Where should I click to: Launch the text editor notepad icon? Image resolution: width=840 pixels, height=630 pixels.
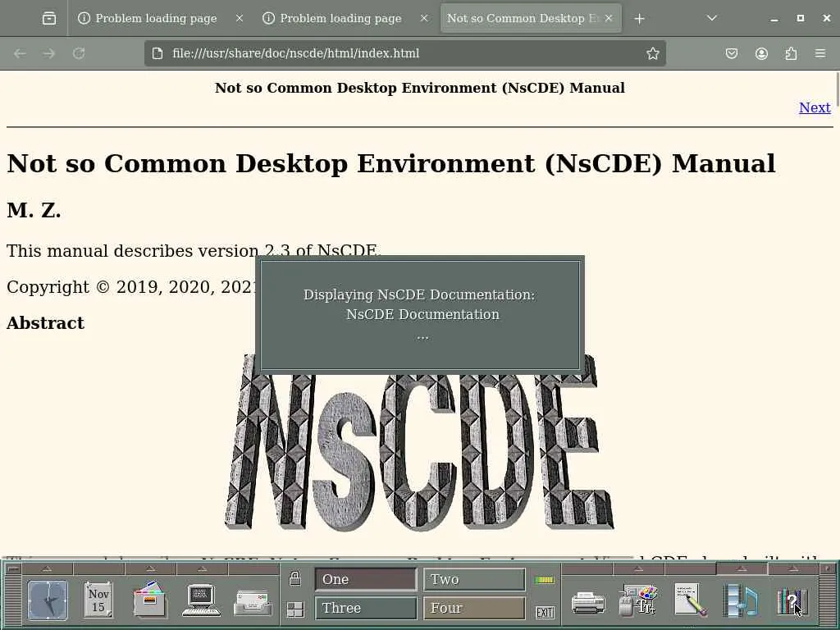[690, 600]
